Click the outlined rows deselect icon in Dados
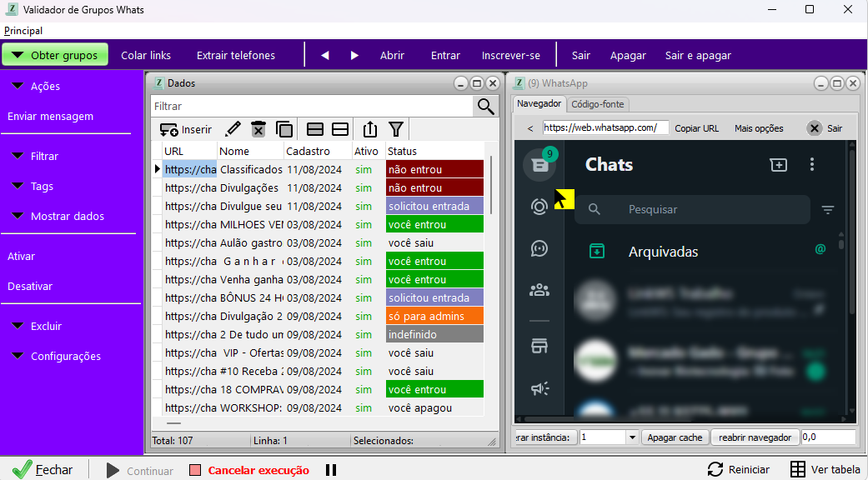Image resolution: width=868 pixels, height=480 pixels. [340, 129]
